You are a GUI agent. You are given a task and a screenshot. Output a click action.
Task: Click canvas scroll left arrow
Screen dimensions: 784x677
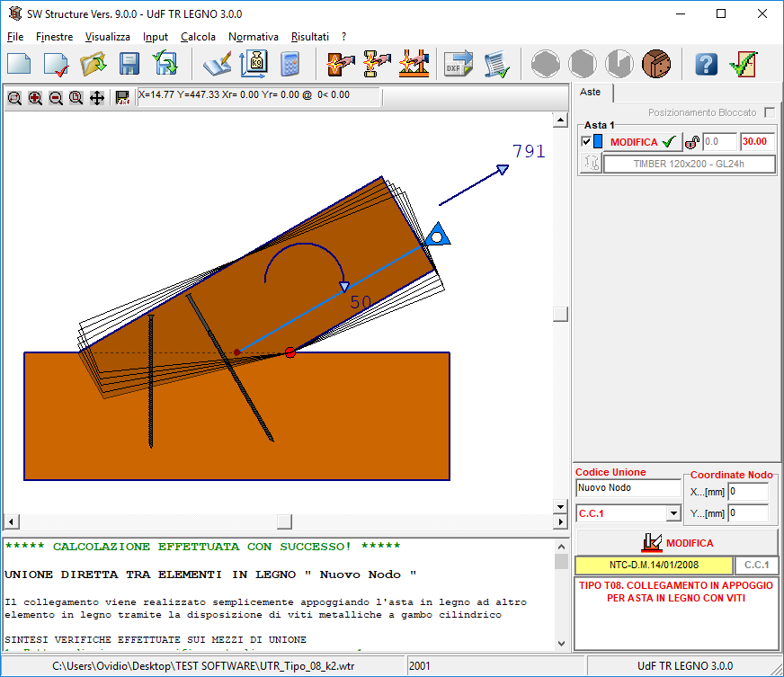(x=11, y=521)
